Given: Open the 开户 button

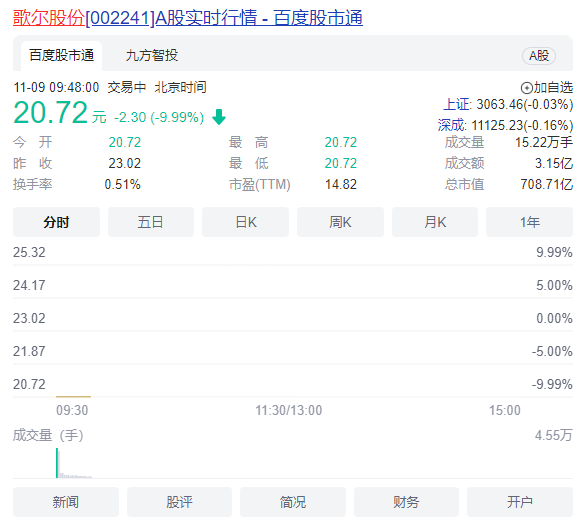Looking at the screenshot, I should (520, 502).
